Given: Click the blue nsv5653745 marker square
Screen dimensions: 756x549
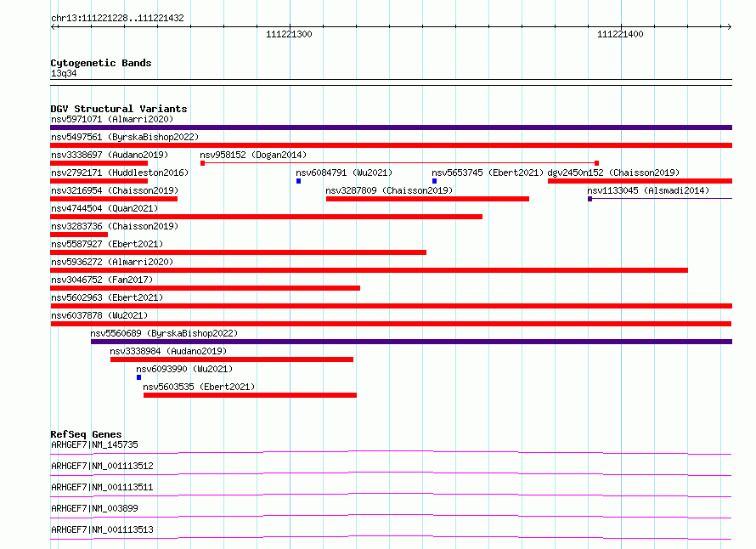Looking at the screenshot, I should pyautogui.click(x=434, y=181).
